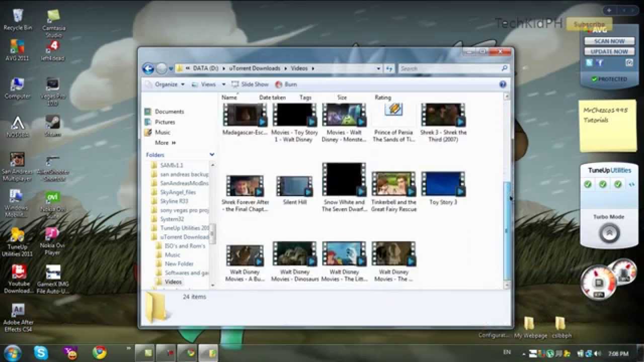Collapse the Folders pane chevron
This screenshot has width=644, height=362.
point(212,155)
